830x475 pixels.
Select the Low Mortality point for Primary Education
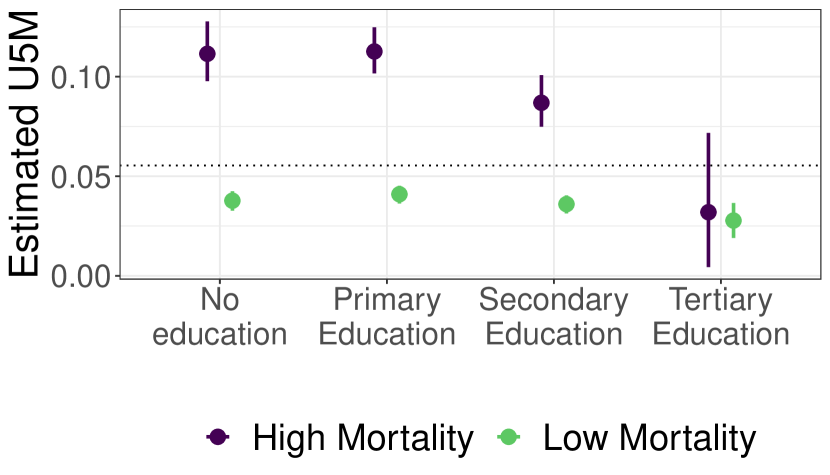tap(399, 194)
